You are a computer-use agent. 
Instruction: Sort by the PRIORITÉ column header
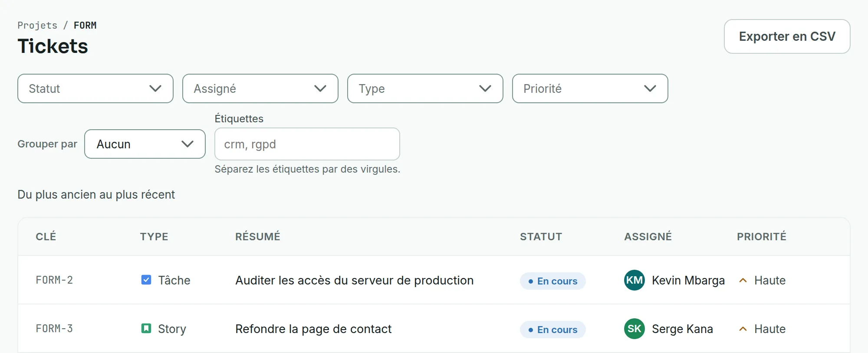pyautogui.click(x=762, y=236)
